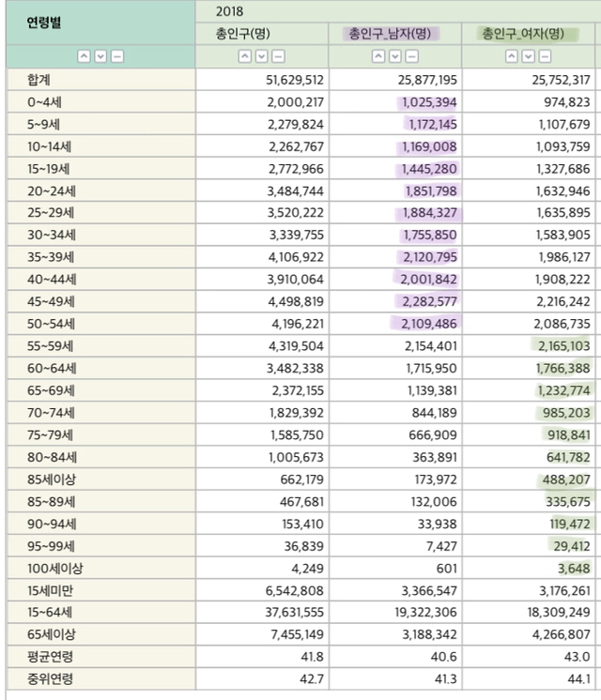Sort 연령별 column descending with down arrow
601x700 pixels.
pyautogui.click(x=100, y=56)
